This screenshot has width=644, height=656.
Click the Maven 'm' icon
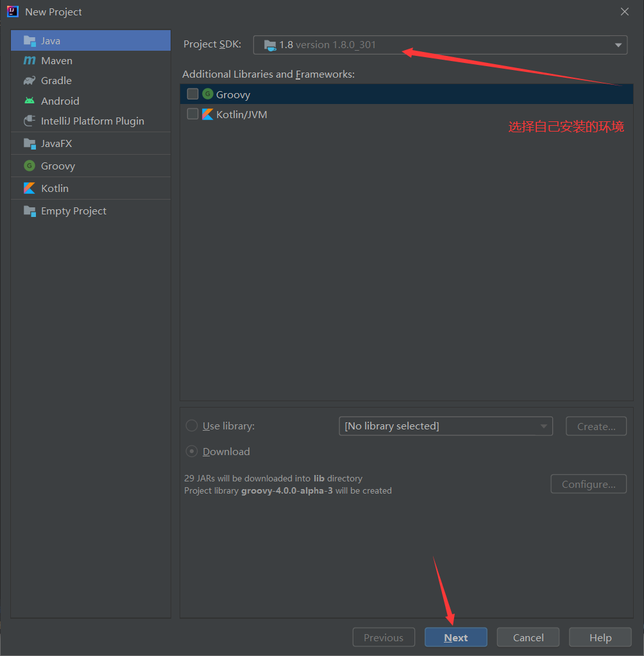[x=30, y=61]
